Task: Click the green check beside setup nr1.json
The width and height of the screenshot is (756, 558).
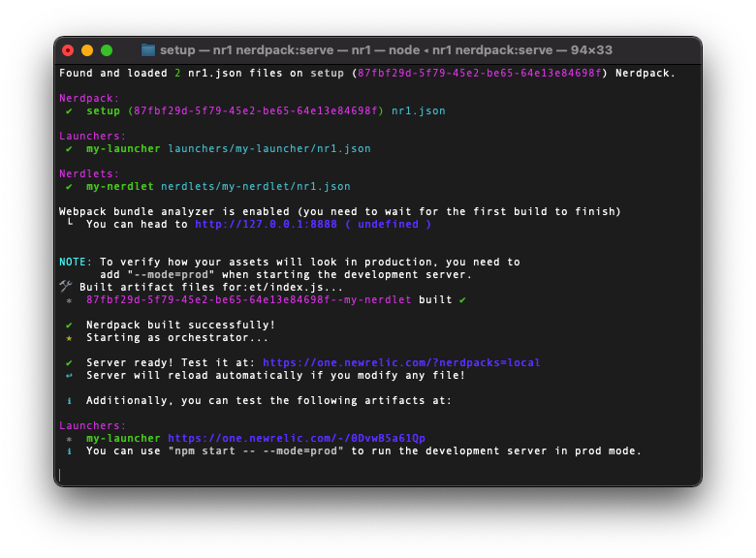Action: 69,111
